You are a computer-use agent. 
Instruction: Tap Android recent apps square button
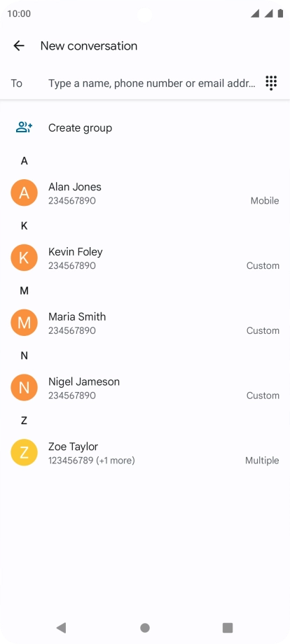pyautogui.click(x=228, y=628)
